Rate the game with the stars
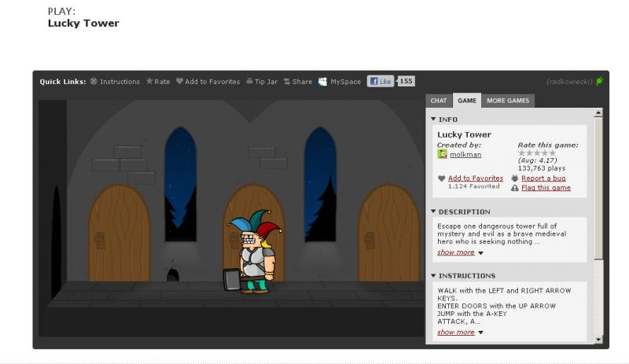The image size is (629, 364). [537, 153]
